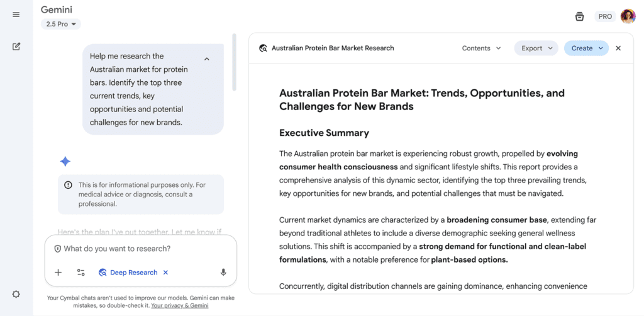Open the hamburger main menu
Viewport: 644px width, 316px height.
click(x=16, y=14)
